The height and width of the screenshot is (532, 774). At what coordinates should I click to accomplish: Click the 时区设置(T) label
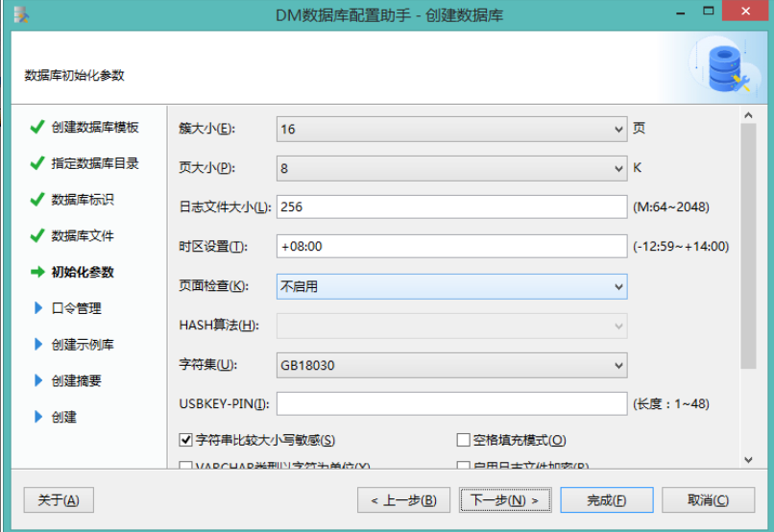[x=213, y=246]
